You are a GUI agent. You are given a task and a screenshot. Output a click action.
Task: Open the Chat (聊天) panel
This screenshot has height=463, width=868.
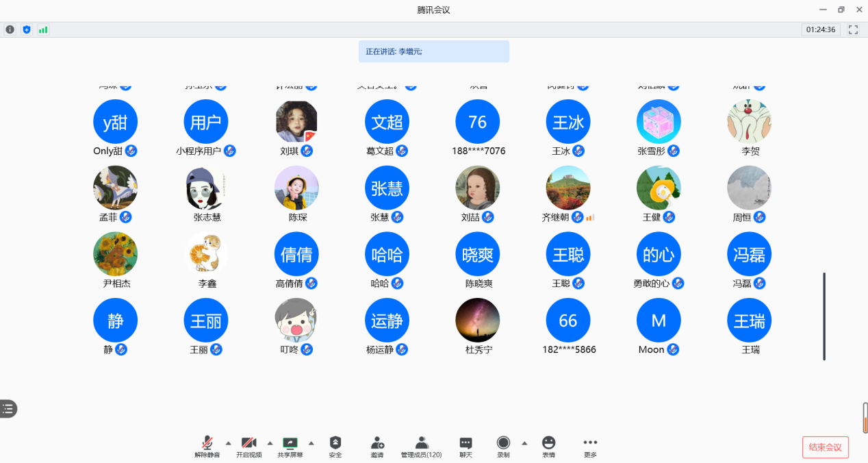click(465, 447)
